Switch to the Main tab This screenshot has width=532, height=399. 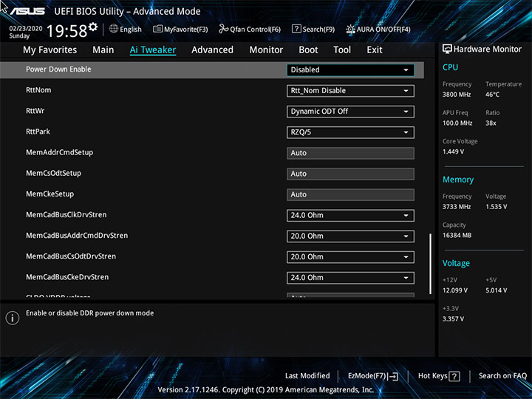pyautogui.click(x=103, y=50)
